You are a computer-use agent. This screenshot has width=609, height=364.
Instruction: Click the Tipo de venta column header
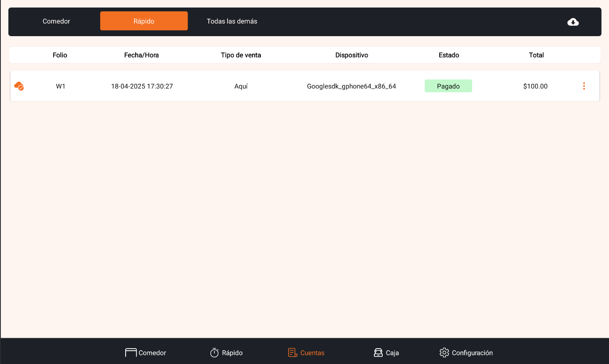(x=241, y=55)
